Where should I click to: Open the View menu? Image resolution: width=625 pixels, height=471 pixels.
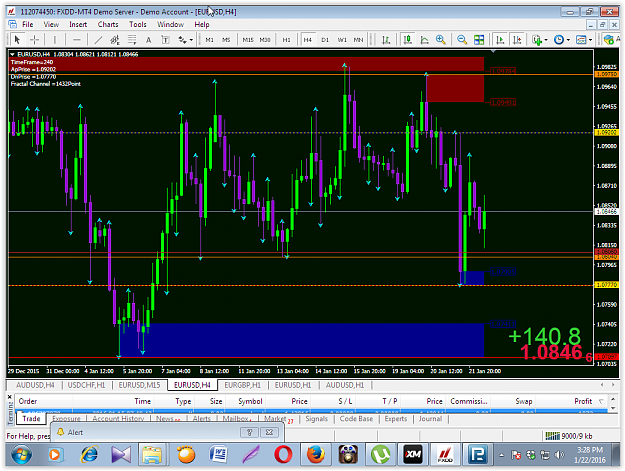pos(51,24)
